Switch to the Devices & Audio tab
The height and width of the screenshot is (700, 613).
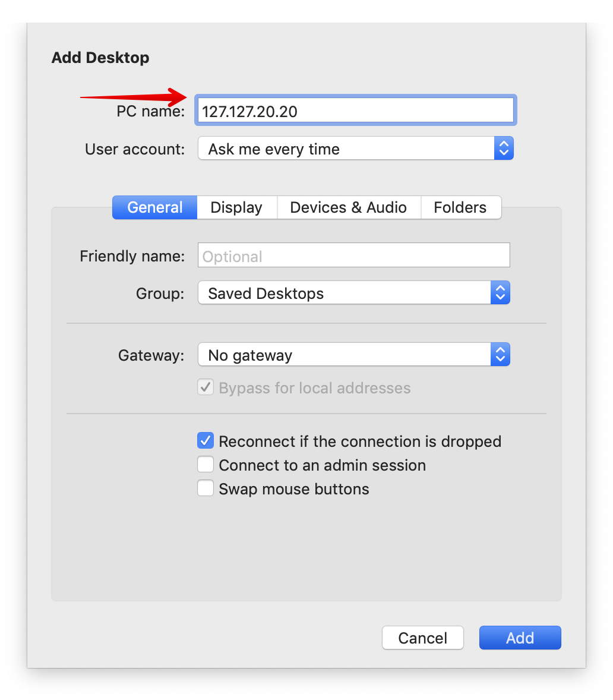[x=348, y=207]
